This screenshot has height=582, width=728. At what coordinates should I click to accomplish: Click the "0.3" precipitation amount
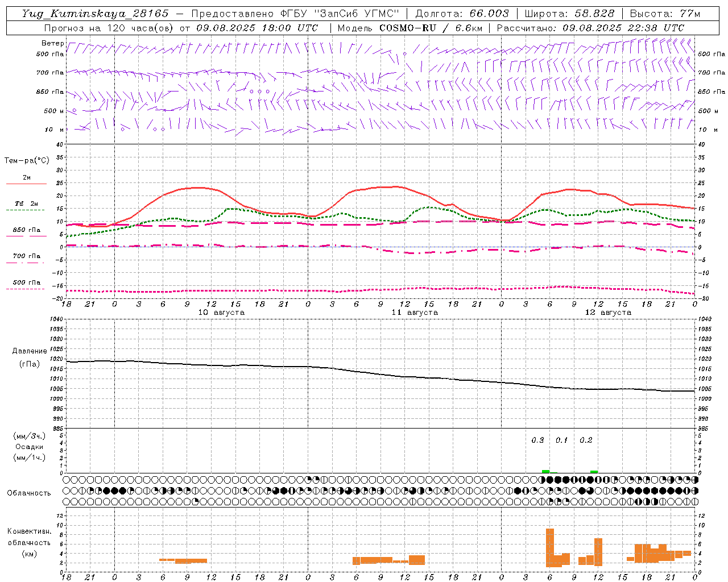[537, 440]
